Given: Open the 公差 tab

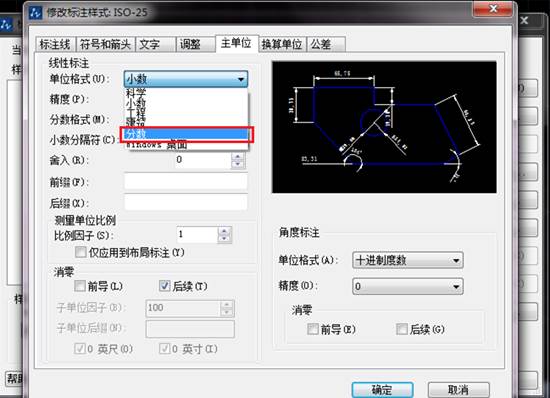Looking at the screenshot, I should click(326, 45).
